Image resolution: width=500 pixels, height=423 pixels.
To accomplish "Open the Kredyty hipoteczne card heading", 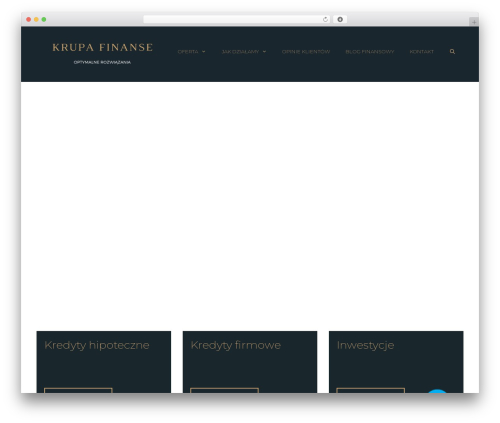I will (97, 345).
